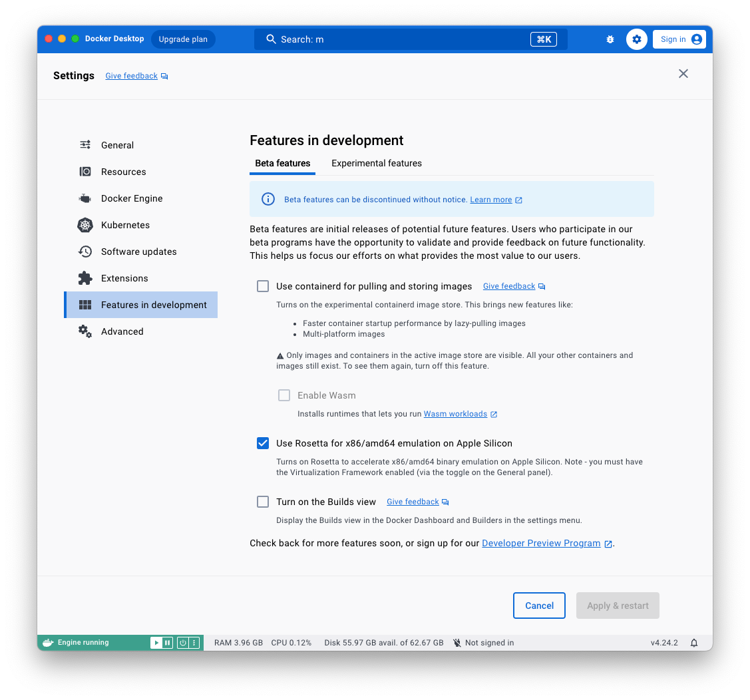Click the Upgrade plan button

click(x=183, y=39)
